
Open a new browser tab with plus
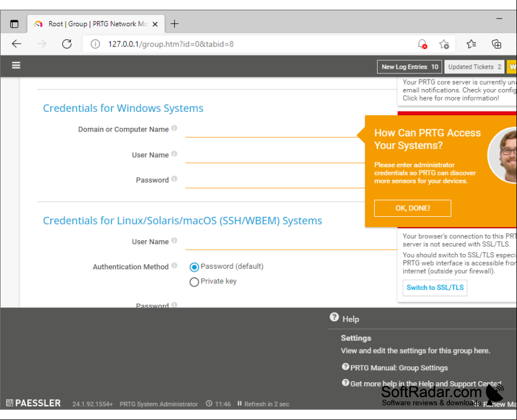click(174, 23)
